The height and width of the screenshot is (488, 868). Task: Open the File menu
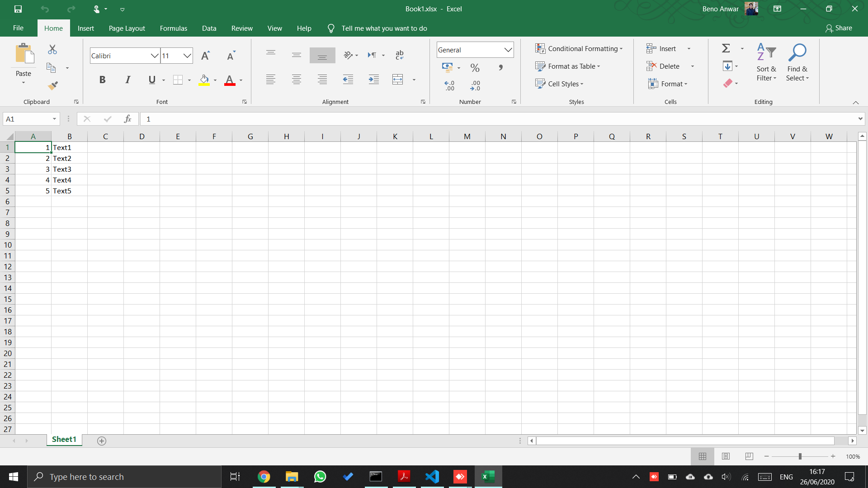pyautogui.click(x=18, y=28)
